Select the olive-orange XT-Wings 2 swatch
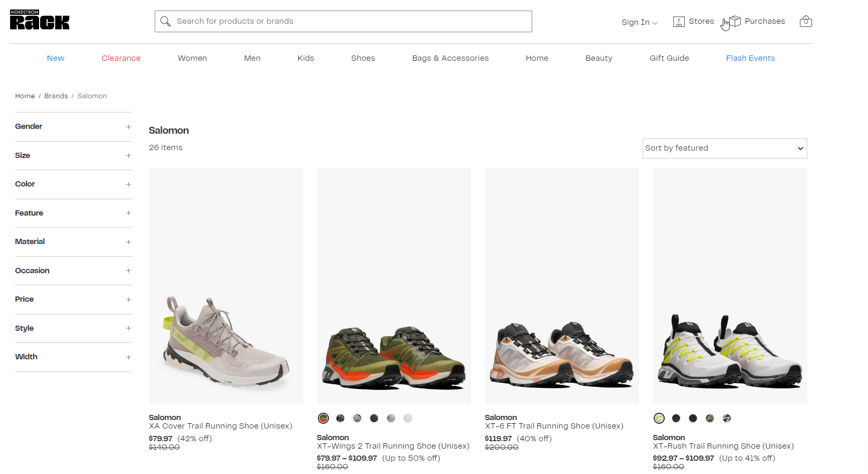 pos(324,419)
